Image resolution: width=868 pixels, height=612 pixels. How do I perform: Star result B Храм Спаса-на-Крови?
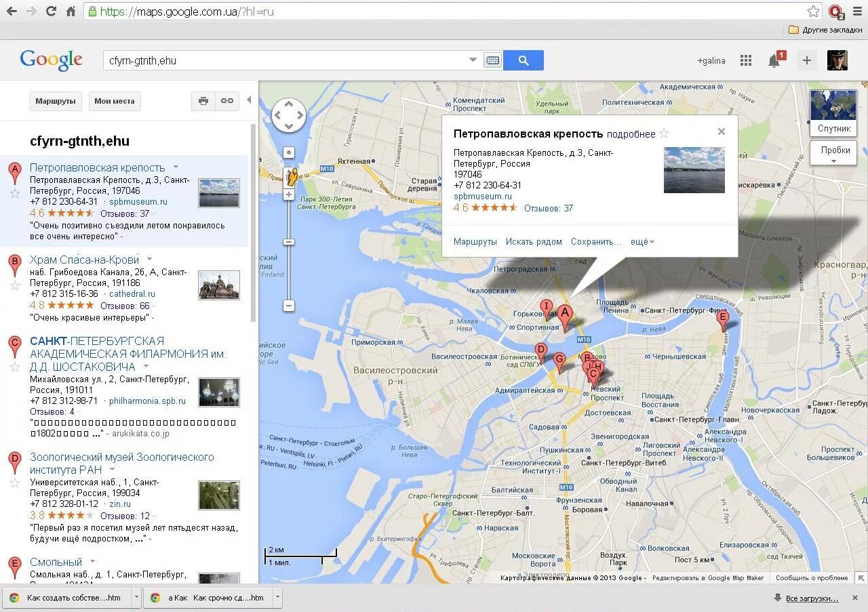pos(14,285)
